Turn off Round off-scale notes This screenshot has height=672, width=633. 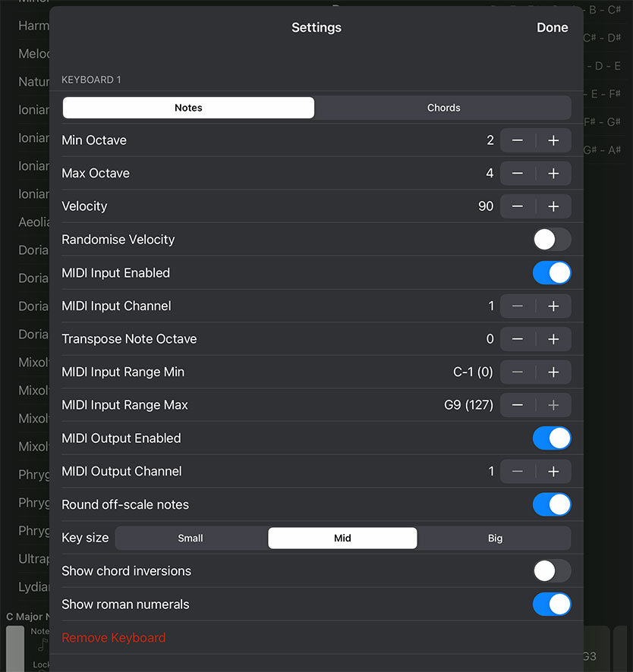pos(552,504)
